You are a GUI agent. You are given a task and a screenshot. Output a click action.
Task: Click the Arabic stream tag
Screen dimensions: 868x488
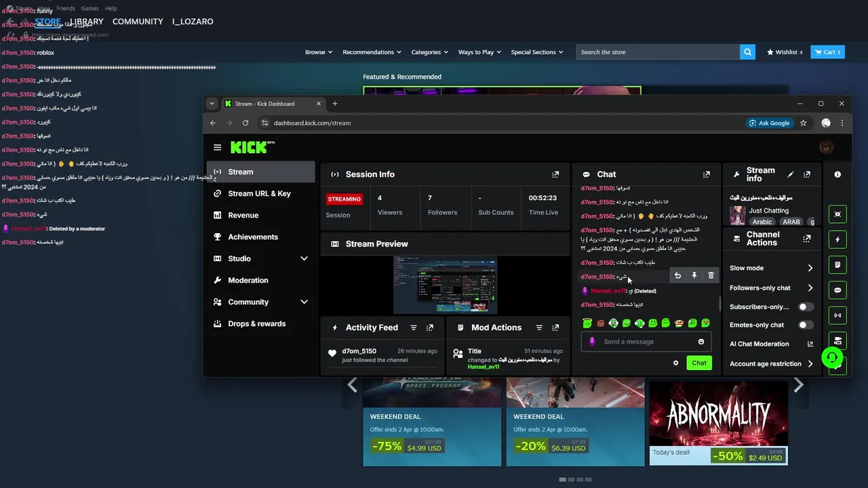tap(762, 222)
